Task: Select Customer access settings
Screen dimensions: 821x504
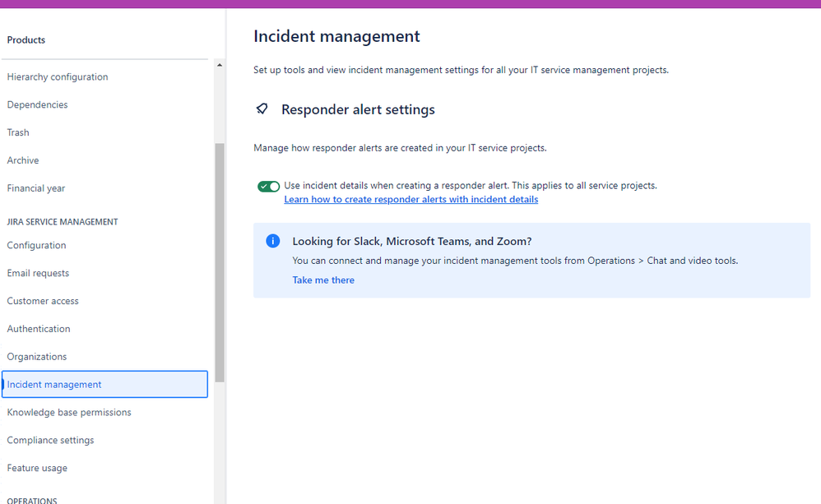Action: 42,300
